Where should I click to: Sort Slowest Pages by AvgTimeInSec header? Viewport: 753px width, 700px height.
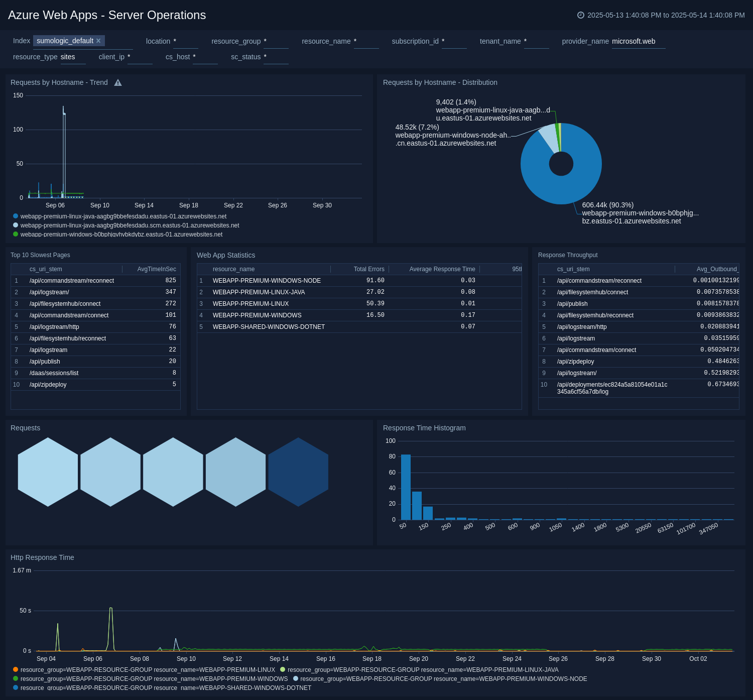click(156, 269)
